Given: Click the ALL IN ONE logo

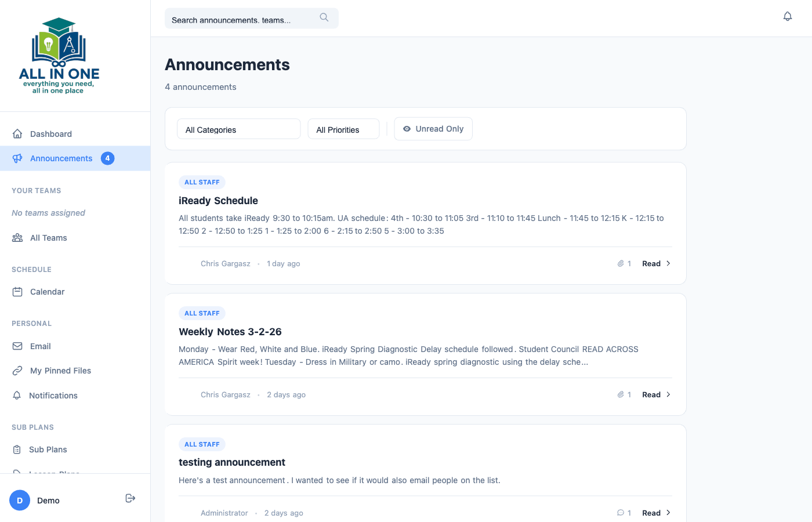Looking at the screenshot, I should coord(60,55).
